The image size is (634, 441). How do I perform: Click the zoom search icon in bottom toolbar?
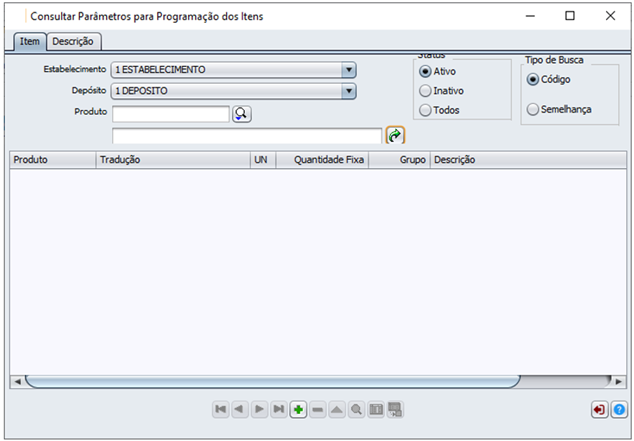[x=356, y=410]
